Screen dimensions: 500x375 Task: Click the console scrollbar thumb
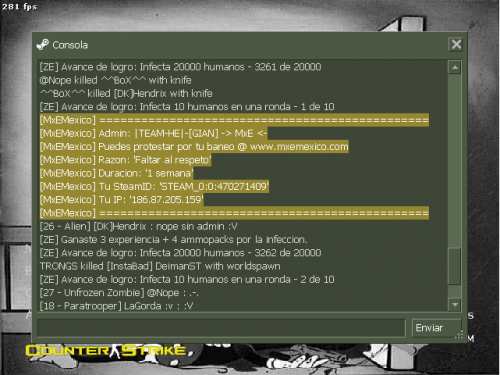point(455,266)
